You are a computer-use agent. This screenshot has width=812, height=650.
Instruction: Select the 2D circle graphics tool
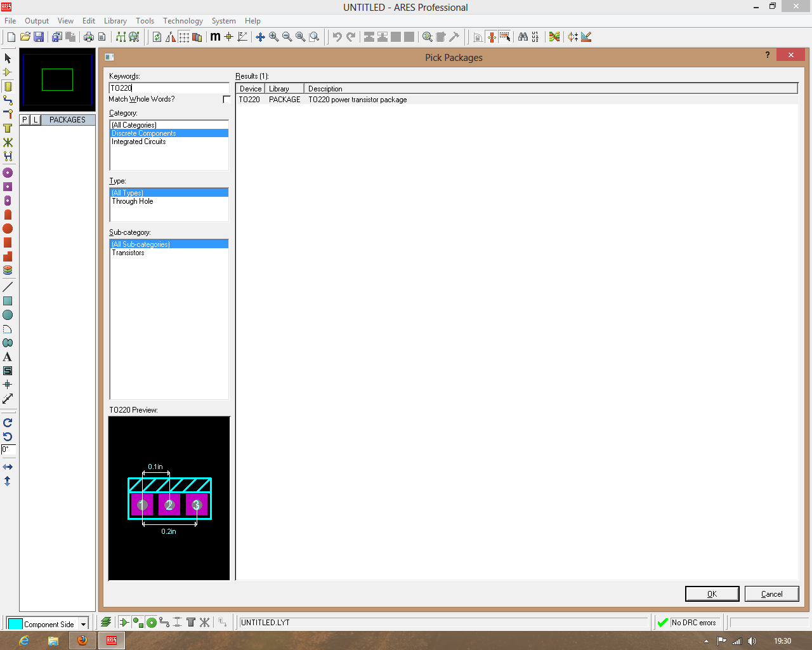(x=8, y=315)
